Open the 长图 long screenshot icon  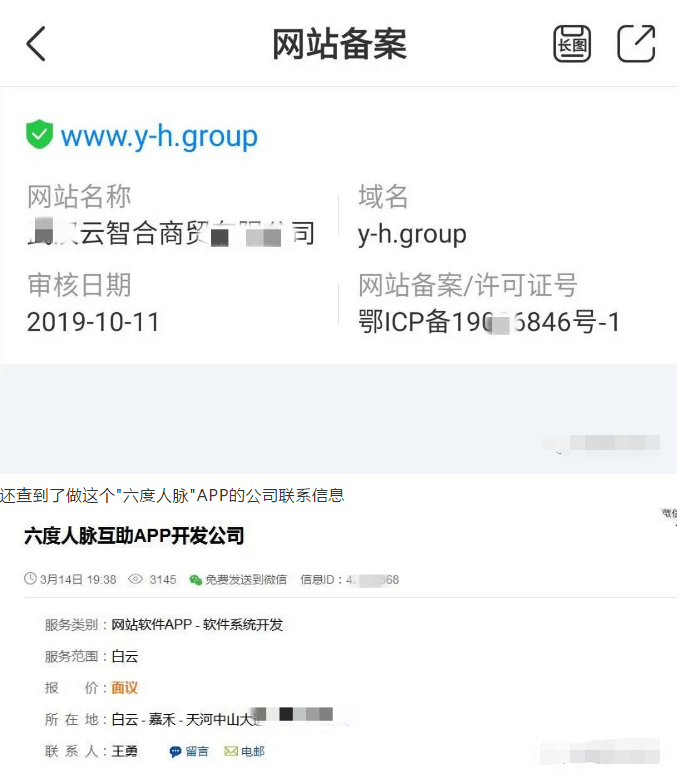[x=572, y=44]
